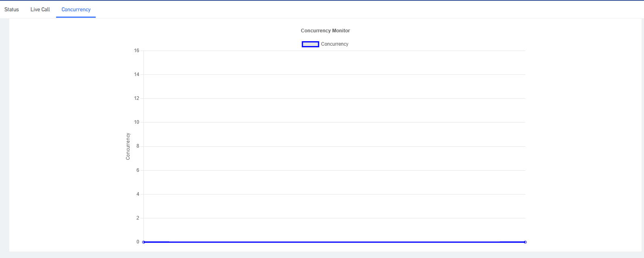Viewport: 644px width, 258px height.
Task: Open the Live Call tab
Action: click(40, 9)
